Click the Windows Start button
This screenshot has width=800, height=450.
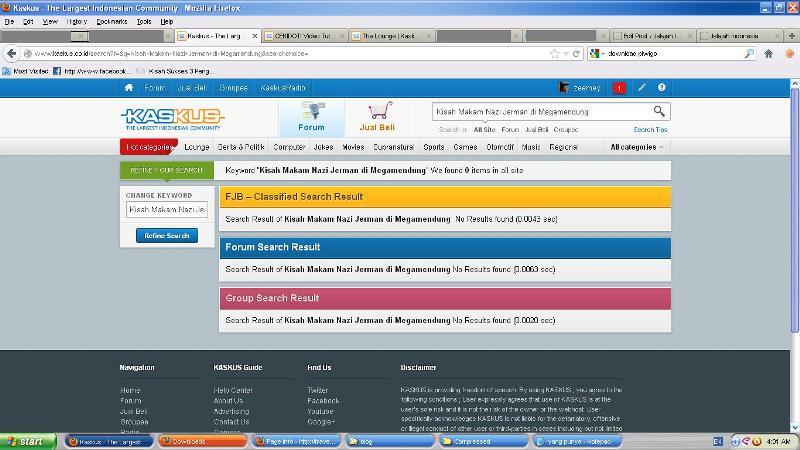[x=28, y=441]
